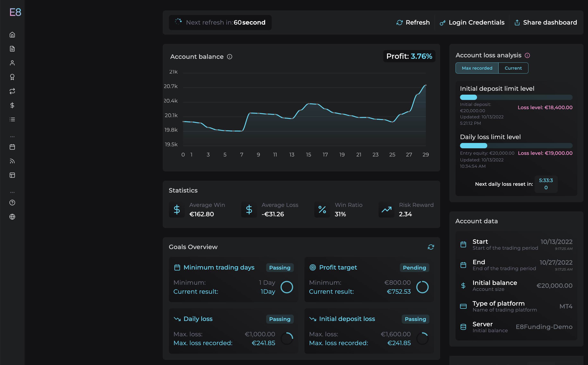Switch to Max recorded tab
The width and height of the screenshot is (588, 365).
477,68
